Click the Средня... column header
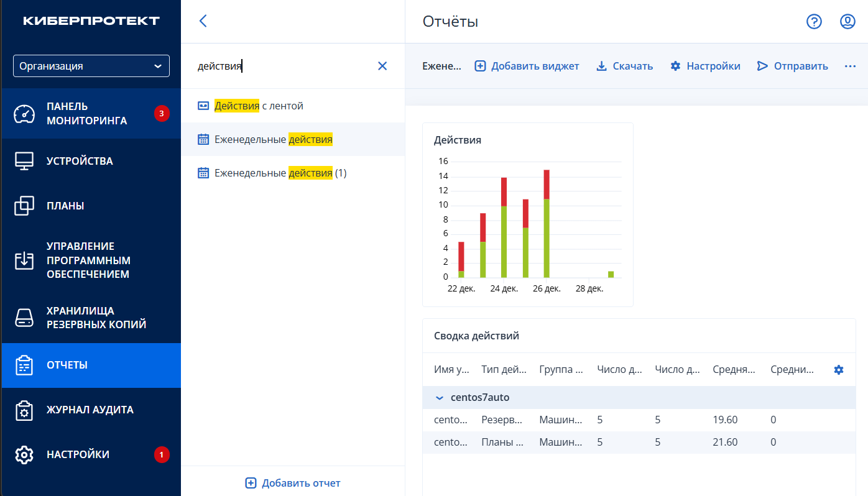This screenshot has width=868, height=496. (734, 370)
